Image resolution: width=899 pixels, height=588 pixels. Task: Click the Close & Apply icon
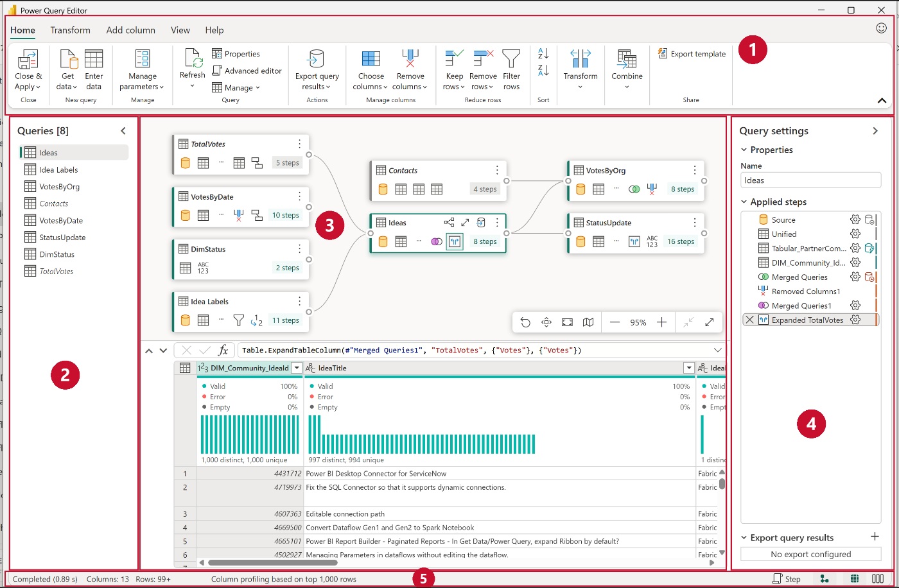[x=28, y=59]
